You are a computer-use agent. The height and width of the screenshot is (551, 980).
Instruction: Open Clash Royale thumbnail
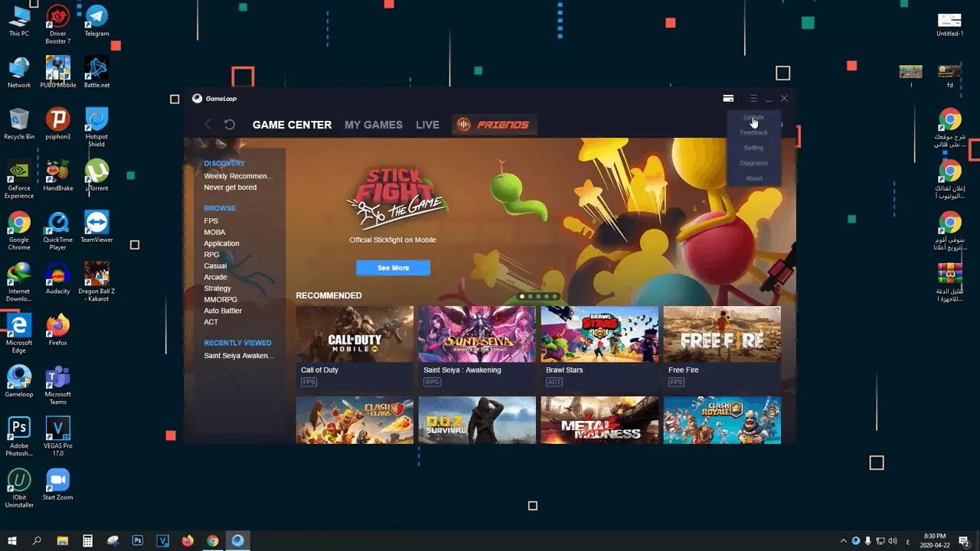click(722, 419)
